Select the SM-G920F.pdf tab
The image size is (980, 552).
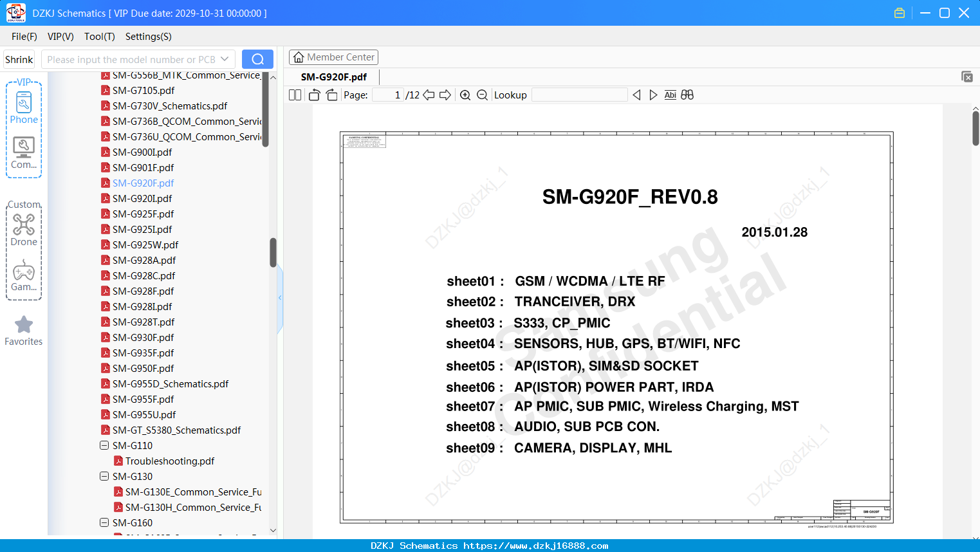pyautogui.click(x=334, y=77)
